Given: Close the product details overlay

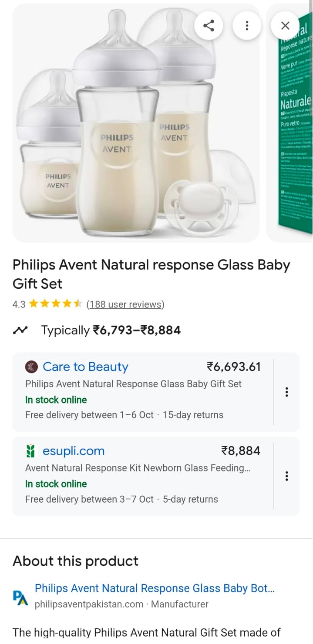Looking at the screenshot, I should coord(285,25).
